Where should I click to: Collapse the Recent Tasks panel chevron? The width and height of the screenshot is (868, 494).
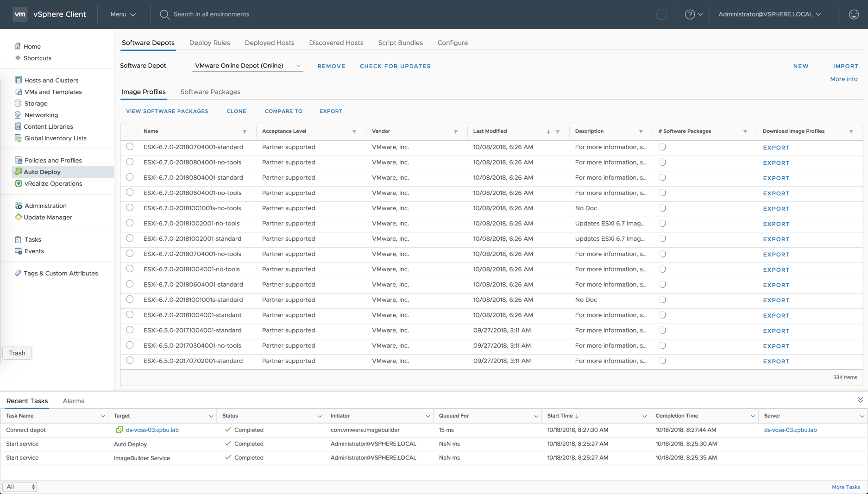[860, 400]
